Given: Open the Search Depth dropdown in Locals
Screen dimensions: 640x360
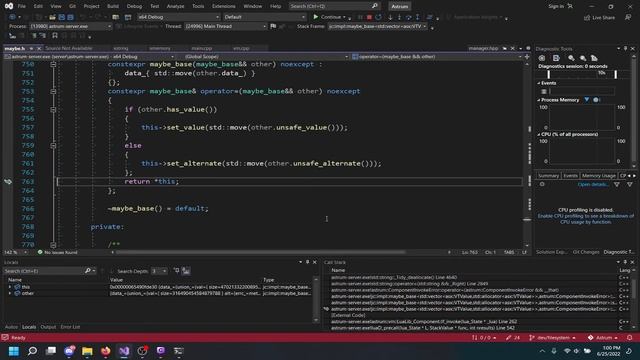Looking at the screenshot, I should point(159,271).
